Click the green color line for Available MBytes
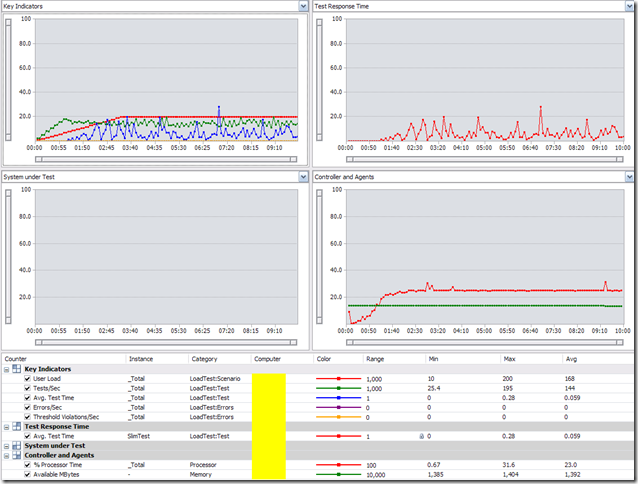Image resolution: width=638 pixels, height=484 pixels. coord(339,475)
